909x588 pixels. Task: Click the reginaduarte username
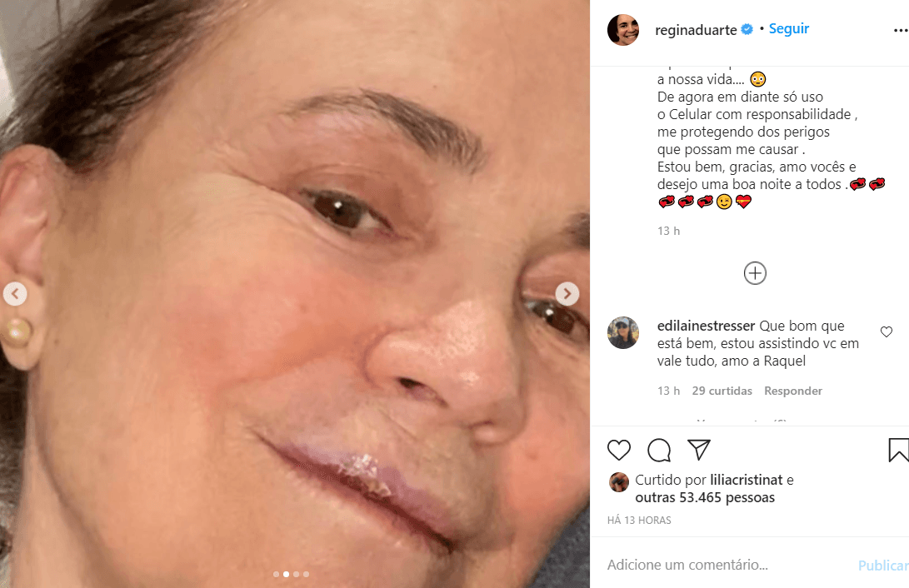pos(696,29)
